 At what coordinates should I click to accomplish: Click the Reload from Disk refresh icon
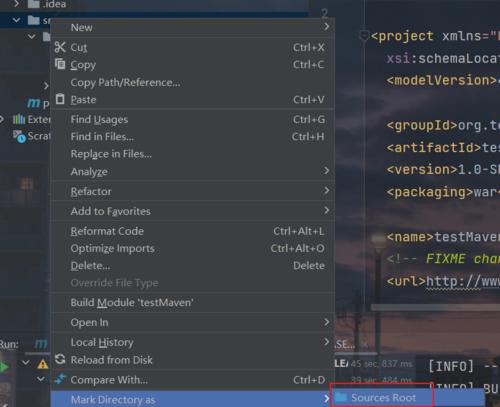click(60, 359)
